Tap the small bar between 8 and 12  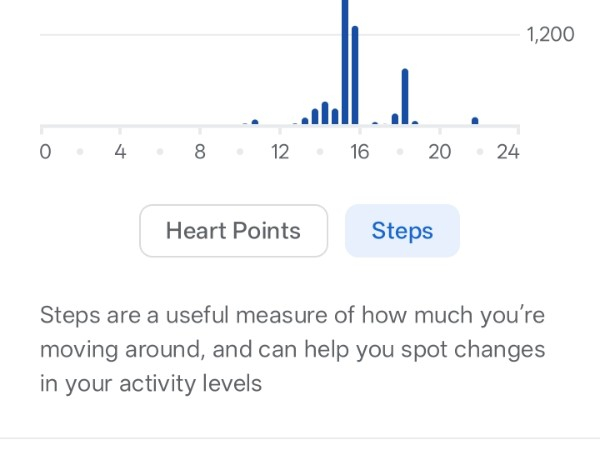coord(255,122)
